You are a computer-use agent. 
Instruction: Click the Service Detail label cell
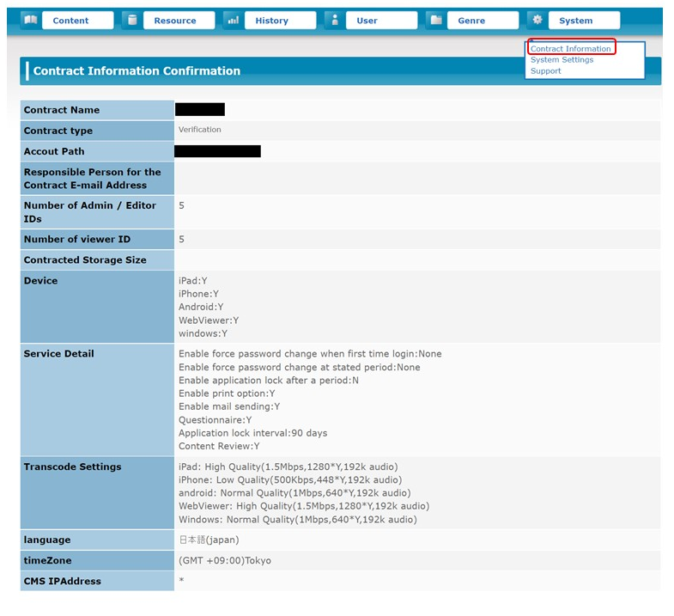coord(97,400)
